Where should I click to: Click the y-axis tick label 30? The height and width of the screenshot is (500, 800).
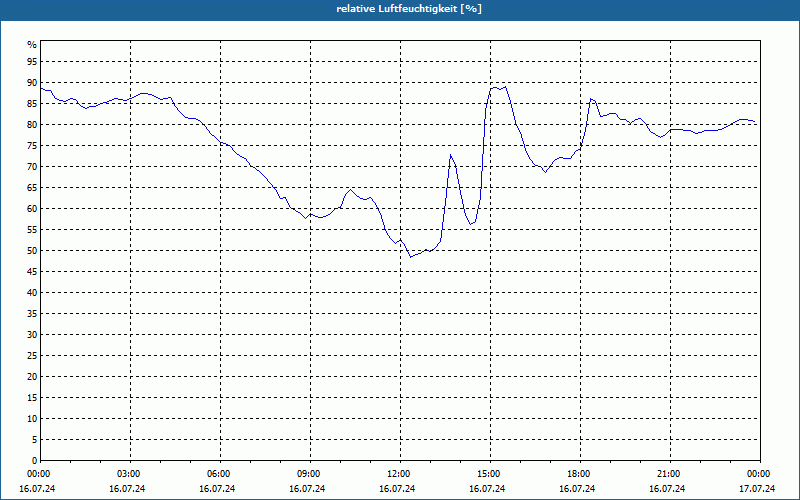point(32,335)
